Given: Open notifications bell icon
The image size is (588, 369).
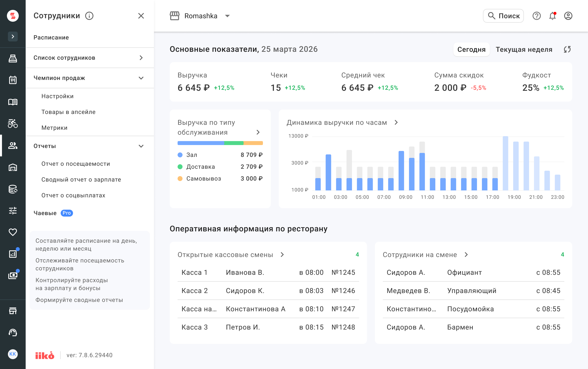Looking at the screenshot, I should click(552, 16).
